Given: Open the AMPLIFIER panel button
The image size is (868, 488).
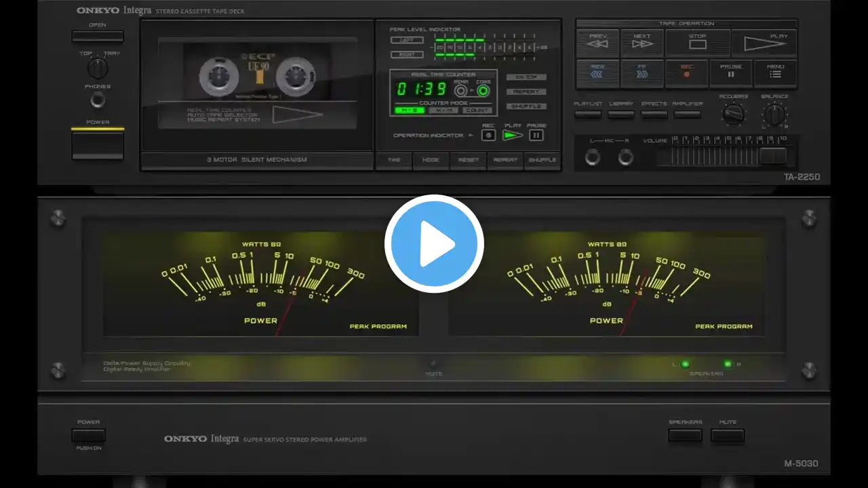Looking at the screenshot, I should [x=687, y=114].
